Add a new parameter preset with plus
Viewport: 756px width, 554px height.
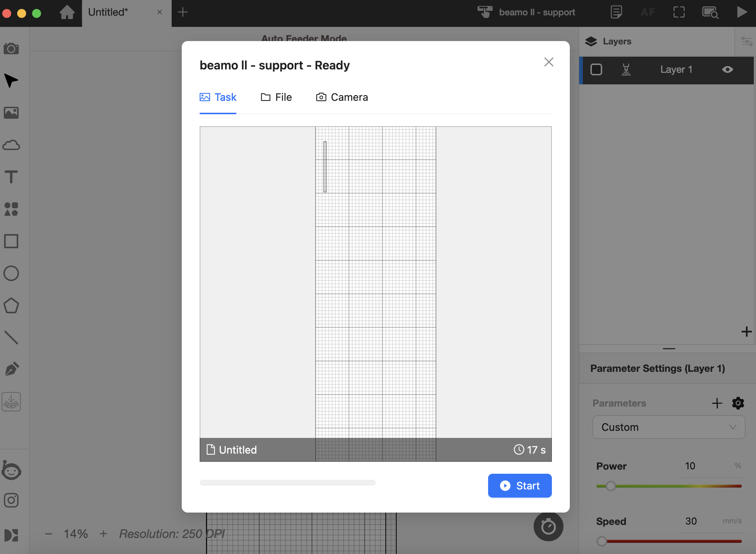[x=717, y=403]
